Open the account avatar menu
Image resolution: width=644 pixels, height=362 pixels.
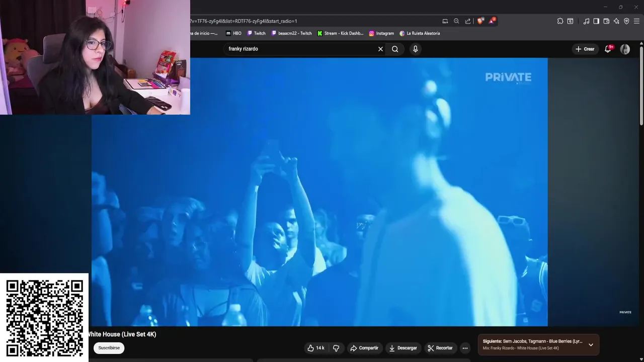pyautogui.click(x=625, y=49)
